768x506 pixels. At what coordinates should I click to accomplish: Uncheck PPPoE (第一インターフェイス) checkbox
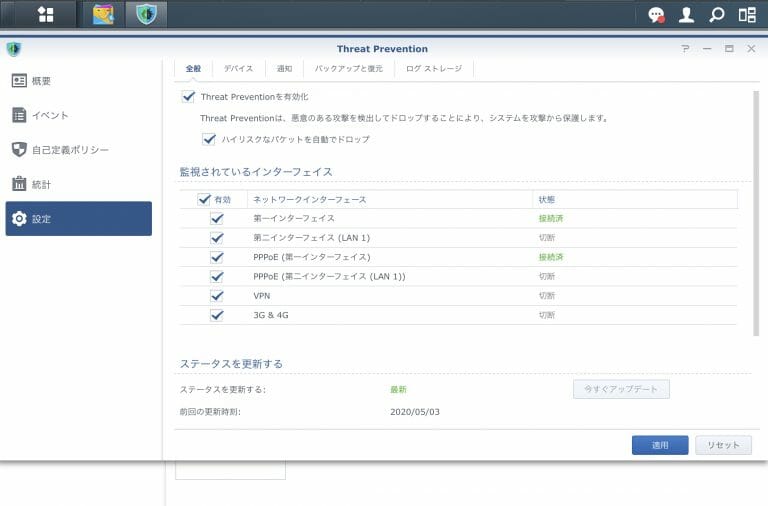(x=217, y=257)
